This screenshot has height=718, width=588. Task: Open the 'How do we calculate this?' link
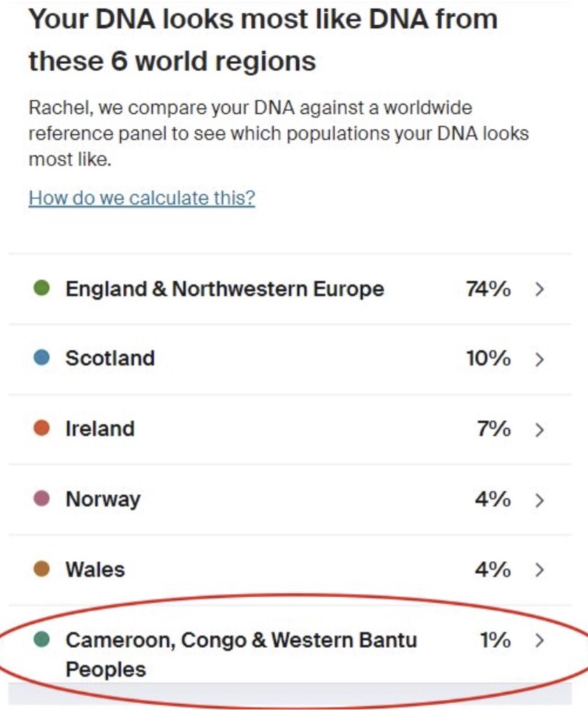tap(142, 198)
